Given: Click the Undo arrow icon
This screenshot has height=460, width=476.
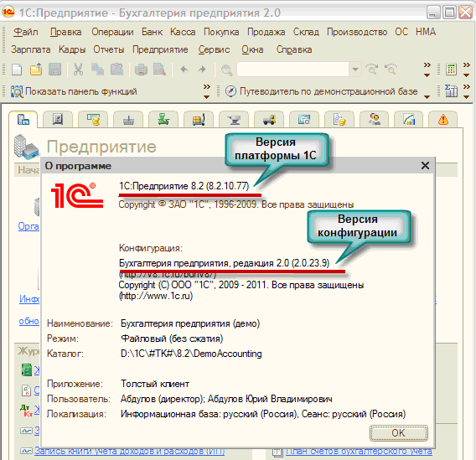Looking at the screenshot, I should point(184,70).
